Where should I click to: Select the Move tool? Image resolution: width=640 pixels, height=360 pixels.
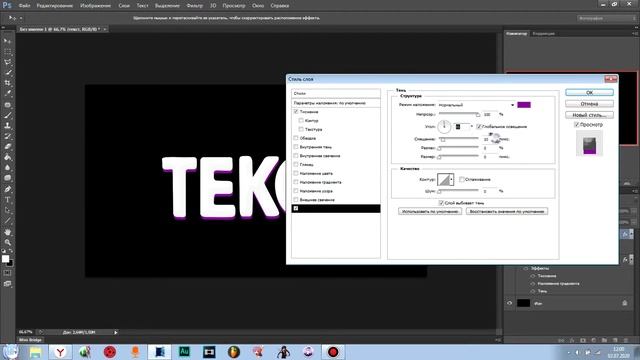(7, 41)
